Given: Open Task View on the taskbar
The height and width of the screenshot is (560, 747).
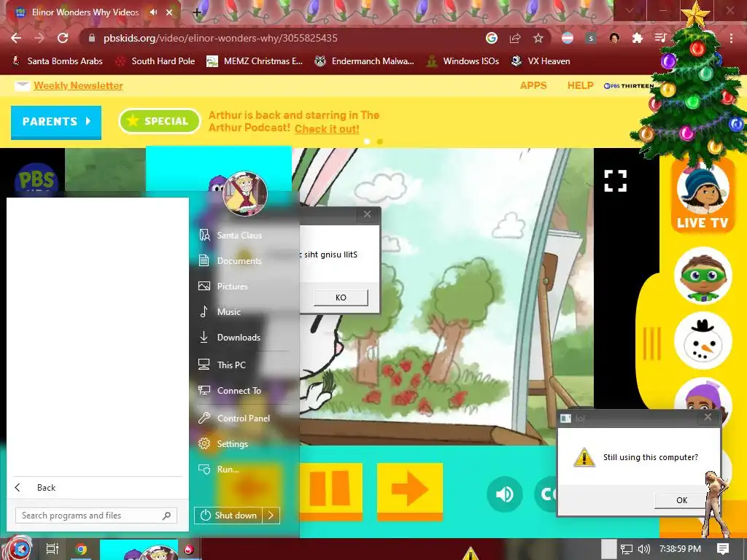Looking at the screenshot, I should 52,549.
